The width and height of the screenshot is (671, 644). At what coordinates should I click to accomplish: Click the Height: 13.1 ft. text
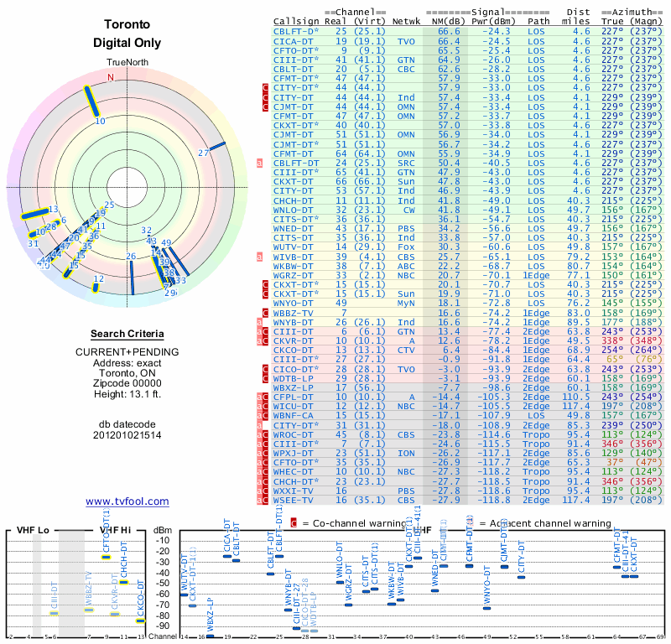point(127,394)
